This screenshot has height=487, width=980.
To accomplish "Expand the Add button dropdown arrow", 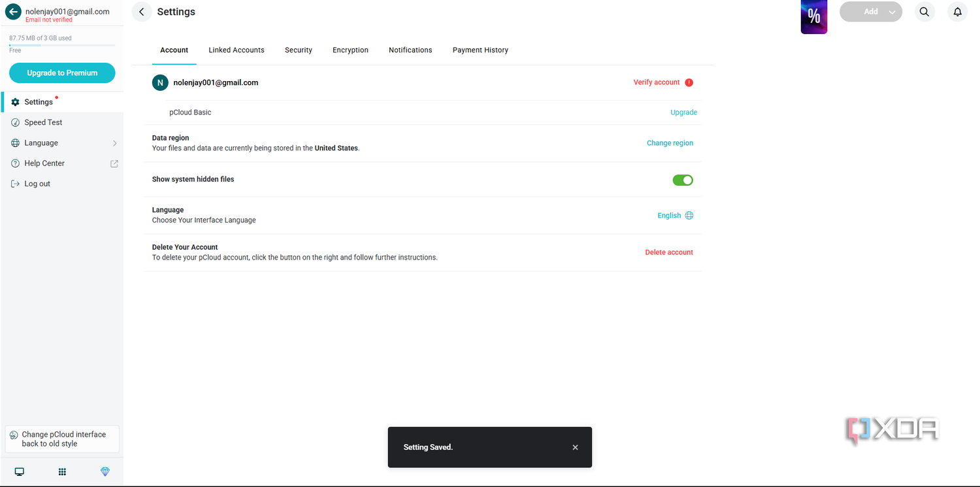I will [892, 12].
